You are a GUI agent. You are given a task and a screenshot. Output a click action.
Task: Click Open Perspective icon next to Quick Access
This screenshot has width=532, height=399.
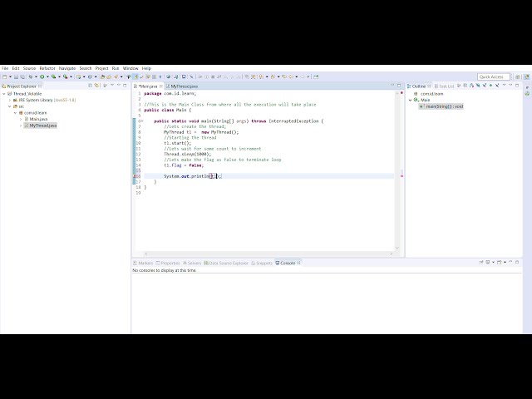tap(518, 76)
